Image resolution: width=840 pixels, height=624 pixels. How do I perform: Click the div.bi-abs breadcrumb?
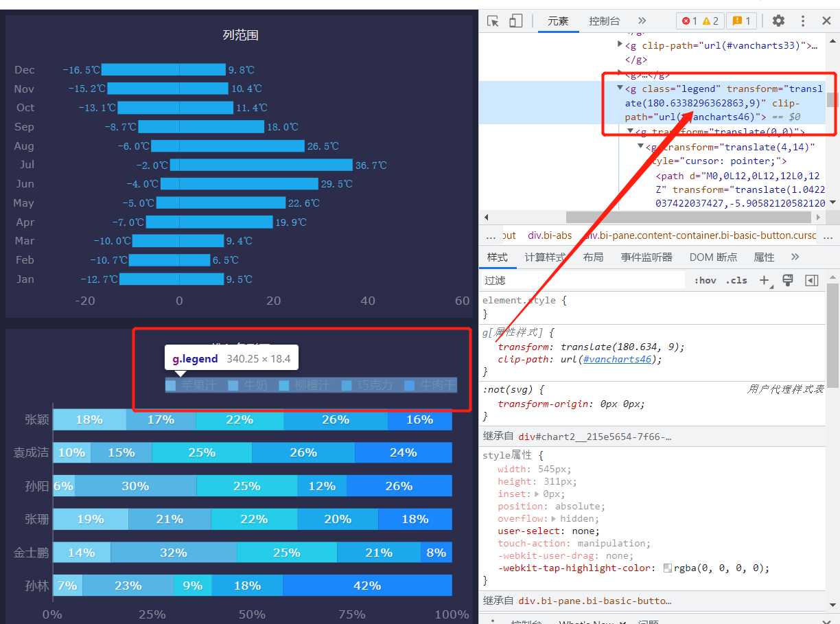(550, 235)
